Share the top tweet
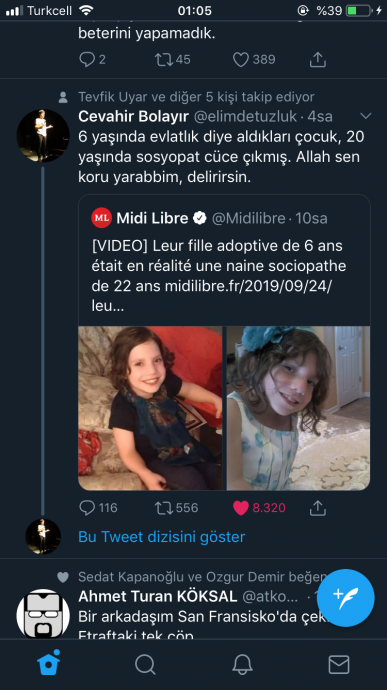Image resolution: width=387 pixels, height=690 pixels. 317,60
